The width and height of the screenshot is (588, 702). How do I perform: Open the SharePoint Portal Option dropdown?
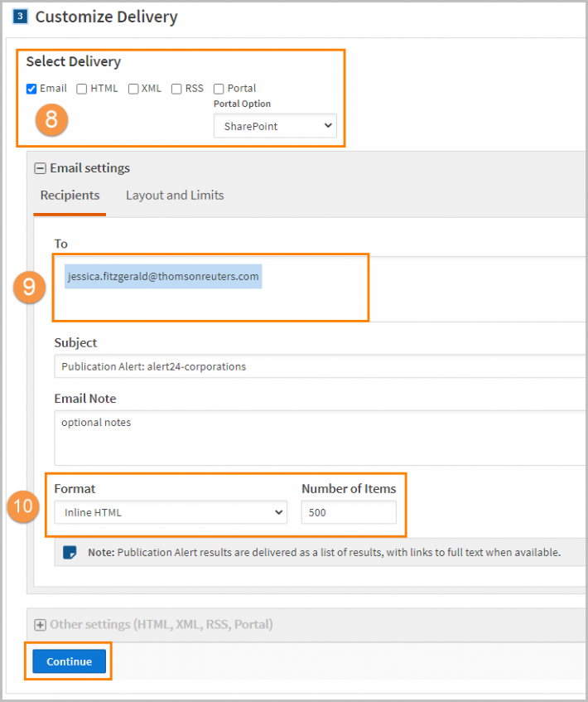275,126
